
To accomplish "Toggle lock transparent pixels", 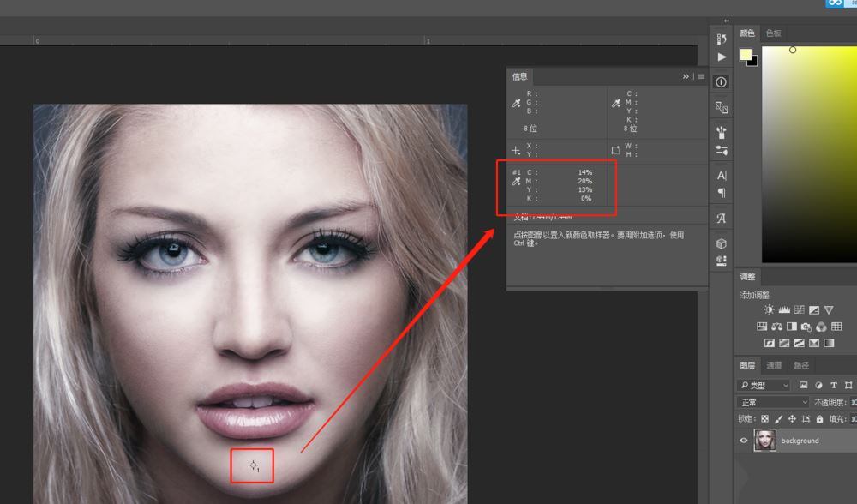I will pyautogui.click(x=764, y=419).
